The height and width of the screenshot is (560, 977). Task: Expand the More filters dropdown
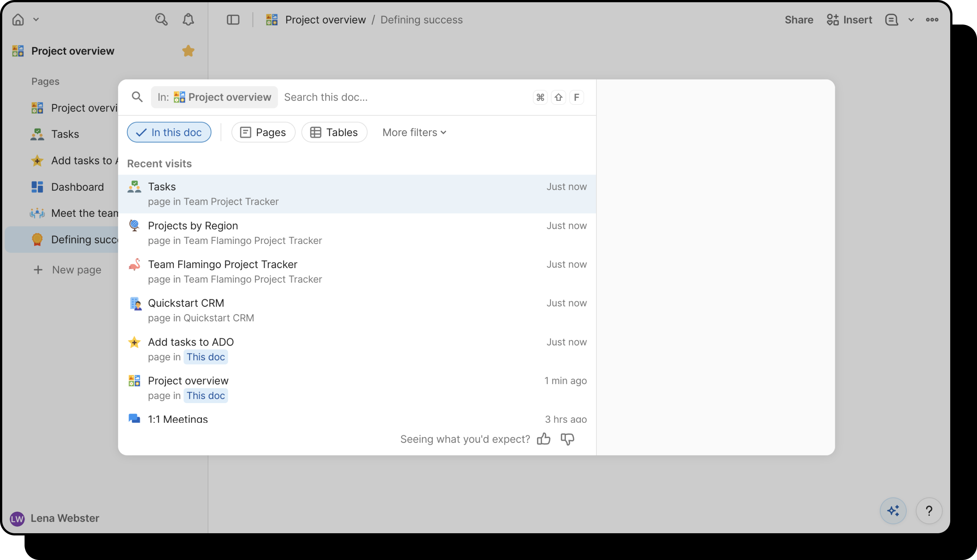point(414,132)
